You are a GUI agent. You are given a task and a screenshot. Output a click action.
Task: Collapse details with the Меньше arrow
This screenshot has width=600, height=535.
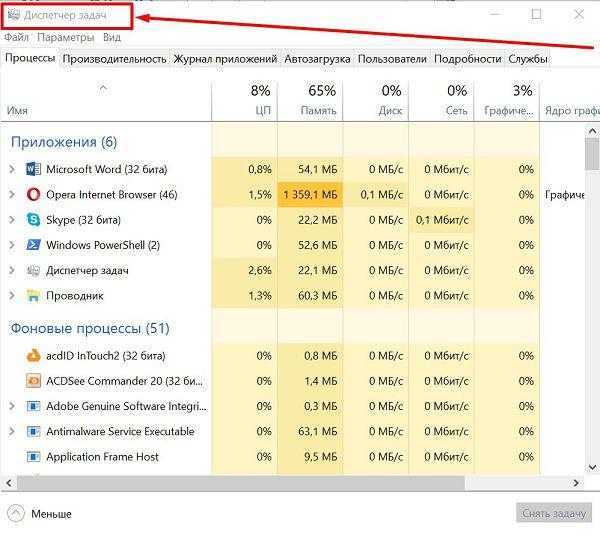pos(16,514)
